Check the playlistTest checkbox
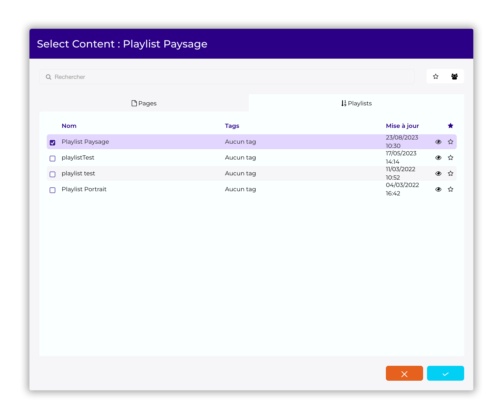The width and height of the screenshot is (504, 420). point(52,158)
